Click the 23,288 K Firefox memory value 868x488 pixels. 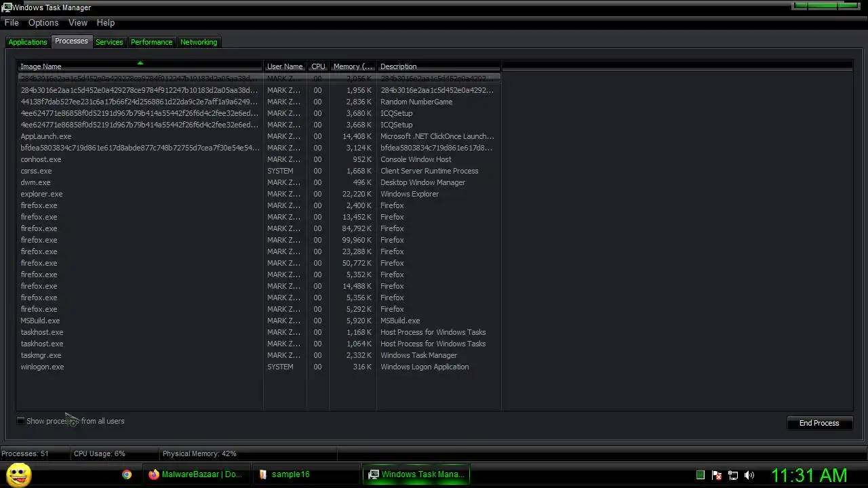357,251
